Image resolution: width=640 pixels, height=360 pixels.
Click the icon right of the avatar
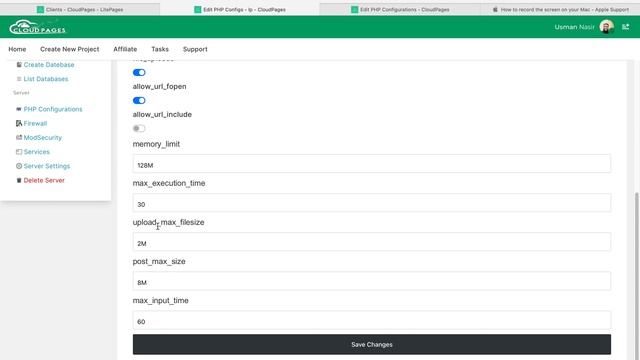625,27
